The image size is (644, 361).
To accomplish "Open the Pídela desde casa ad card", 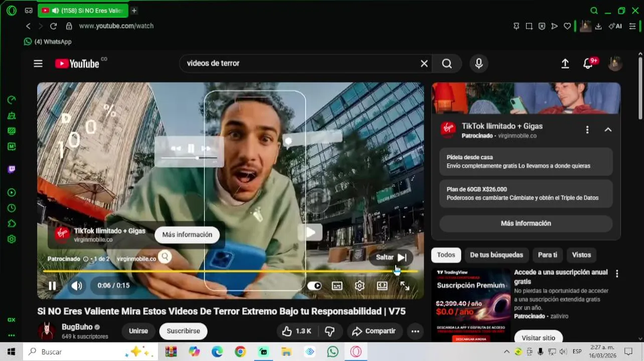I will coord(526,161).
